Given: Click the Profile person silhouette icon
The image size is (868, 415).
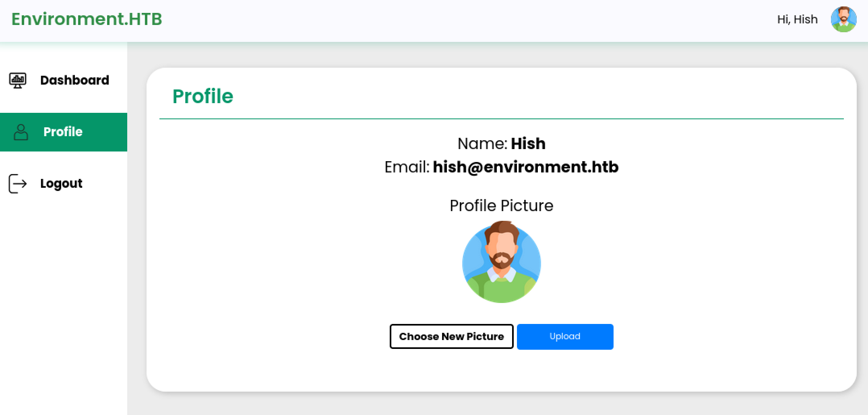Looking at the screenshot, I should 21,132.
